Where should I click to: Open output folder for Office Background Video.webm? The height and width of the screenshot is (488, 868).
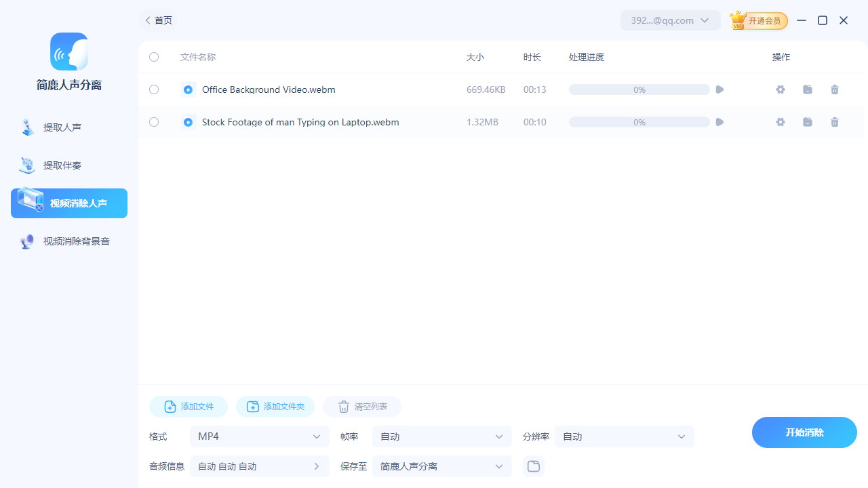[x=808, y=89]
